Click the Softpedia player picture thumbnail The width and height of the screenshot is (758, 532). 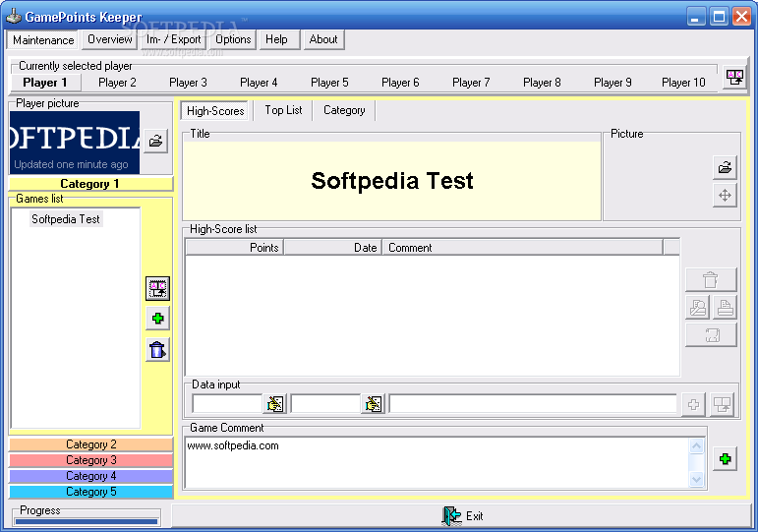coord(75,143)
